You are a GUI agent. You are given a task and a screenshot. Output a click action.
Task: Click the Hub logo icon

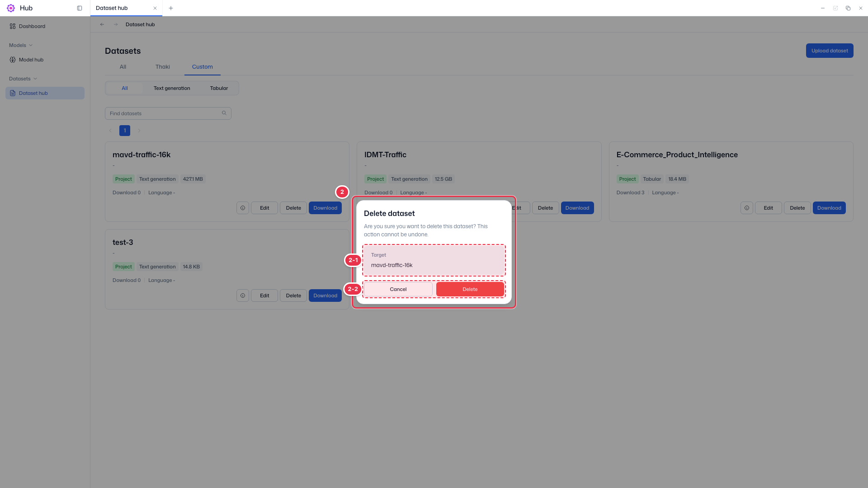[x=11, y=8]
